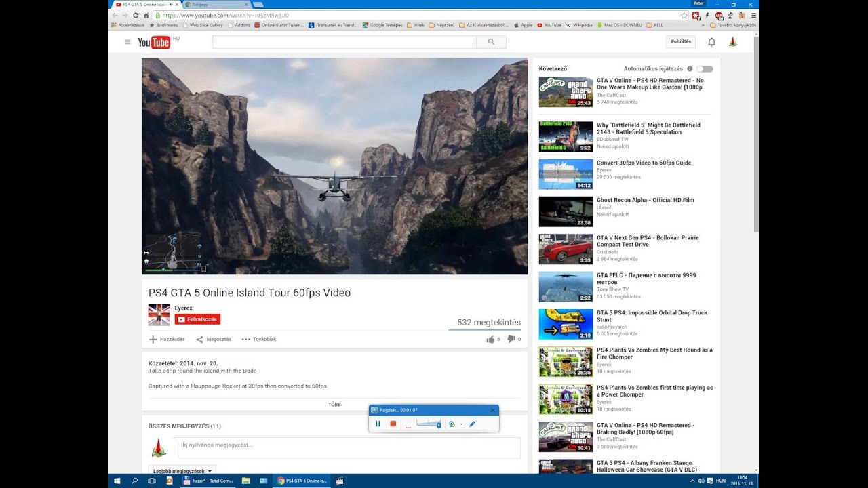
Task: Click the Eyerex channel avatar
Action: [159, 314]
